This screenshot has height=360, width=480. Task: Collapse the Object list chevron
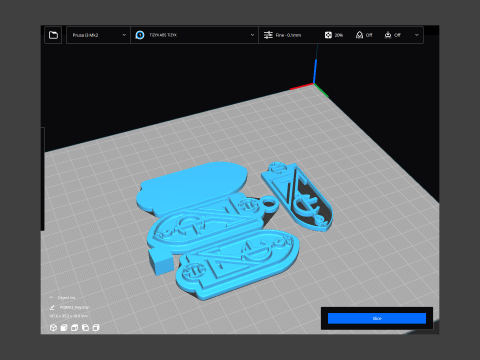tap(51, 297)
